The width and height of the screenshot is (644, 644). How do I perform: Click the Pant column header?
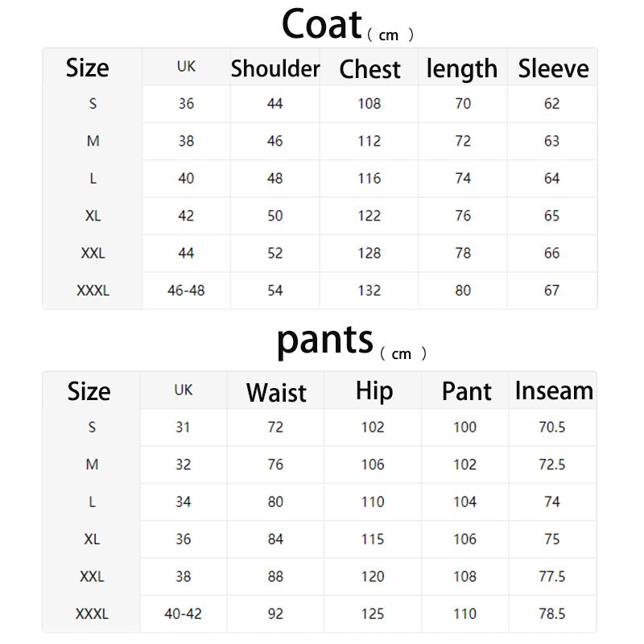pos(467,391)
